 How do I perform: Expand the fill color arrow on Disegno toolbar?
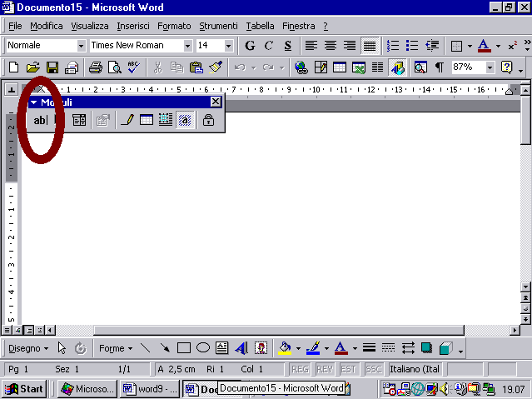click(298, 348)
